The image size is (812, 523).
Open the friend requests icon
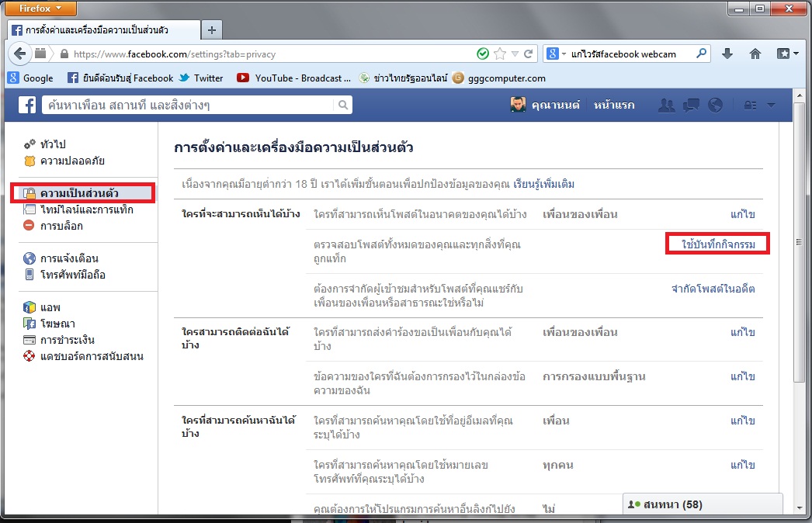(x=666, y=105)
